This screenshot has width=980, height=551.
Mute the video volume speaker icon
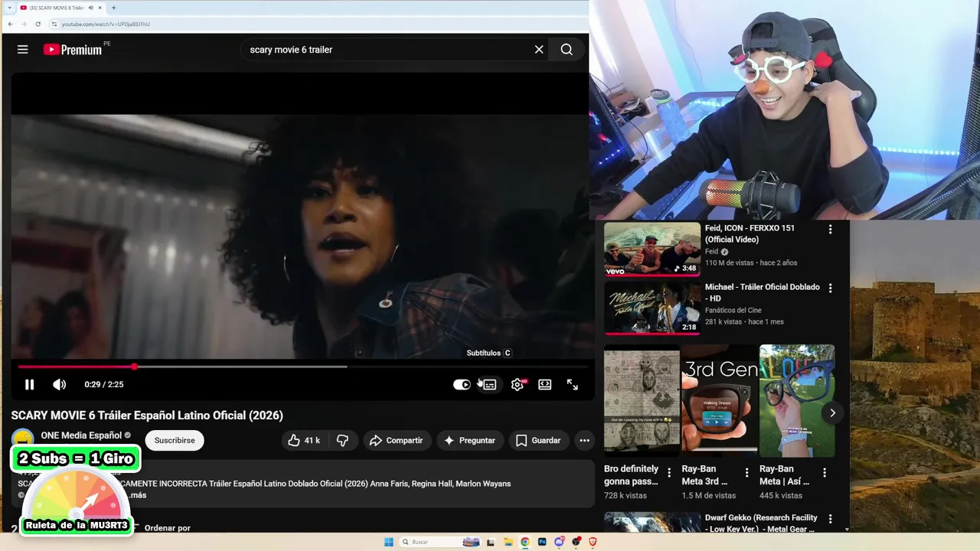59,384
